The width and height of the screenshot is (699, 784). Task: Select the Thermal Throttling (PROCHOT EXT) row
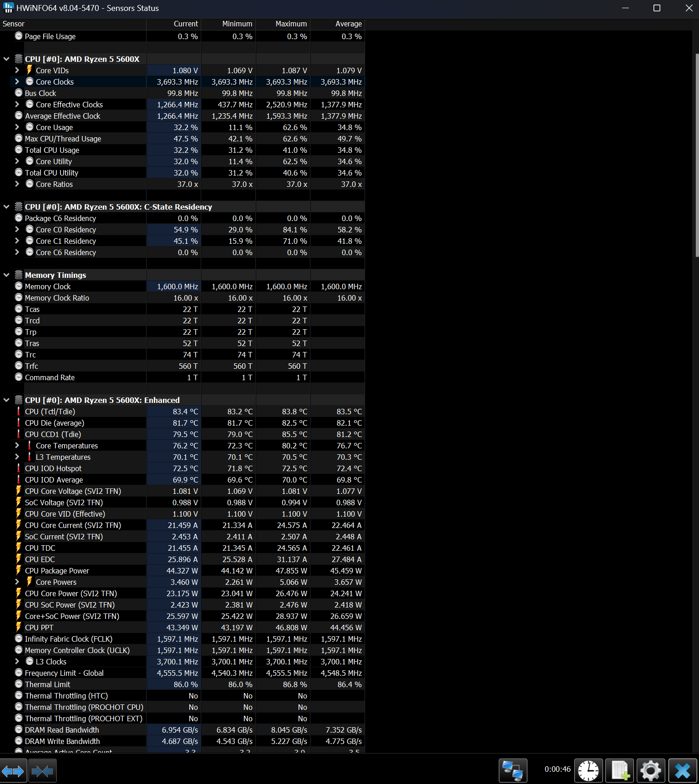(182, 718)
